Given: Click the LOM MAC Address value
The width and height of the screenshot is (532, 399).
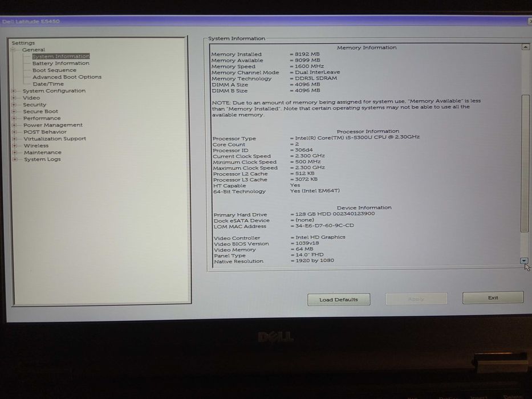Looking at the screenshot, I should [x=324, y=226].
